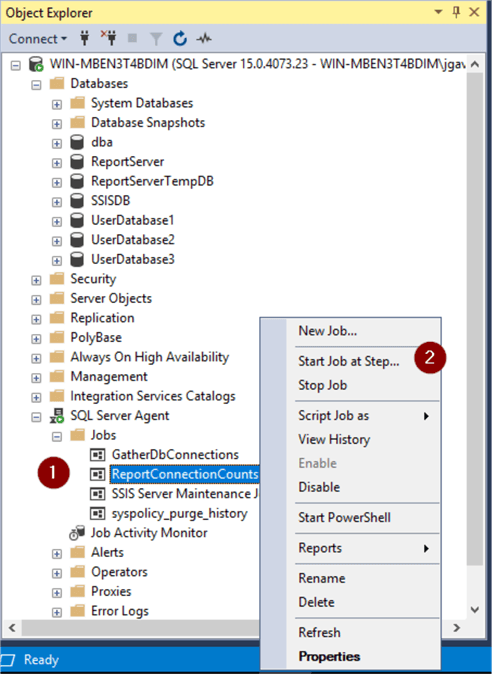The height and width of the screenshot is (674, 492).
Task: Select View History in the context menu
Action: tap(350, 439)
